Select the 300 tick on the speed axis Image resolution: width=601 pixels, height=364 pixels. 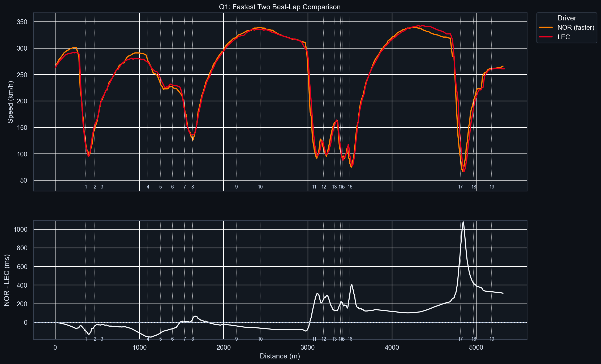pyautogui.click(x=22, y=48)
